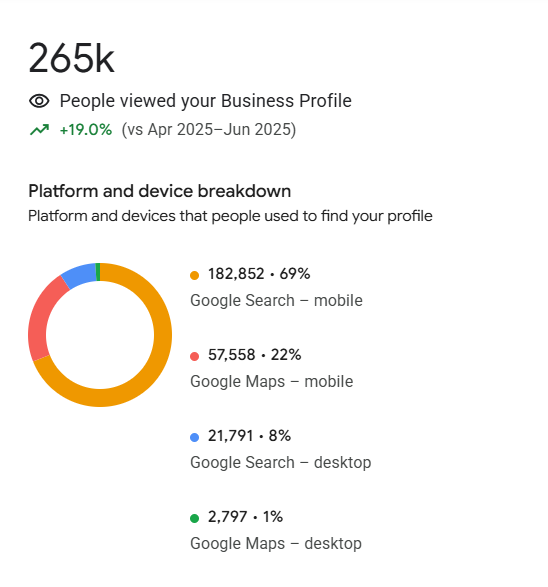Click the 182,852 · 69% value

point(259,274)
